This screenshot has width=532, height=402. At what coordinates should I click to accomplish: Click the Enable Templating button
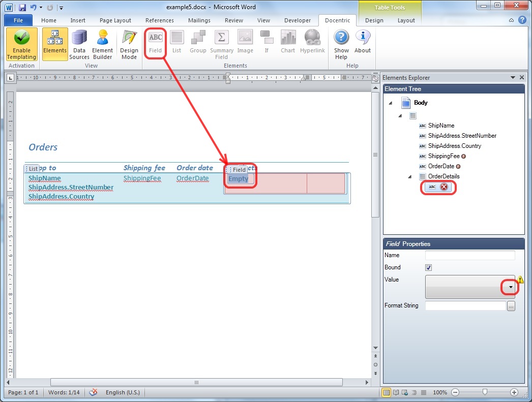tap(21, 44)
